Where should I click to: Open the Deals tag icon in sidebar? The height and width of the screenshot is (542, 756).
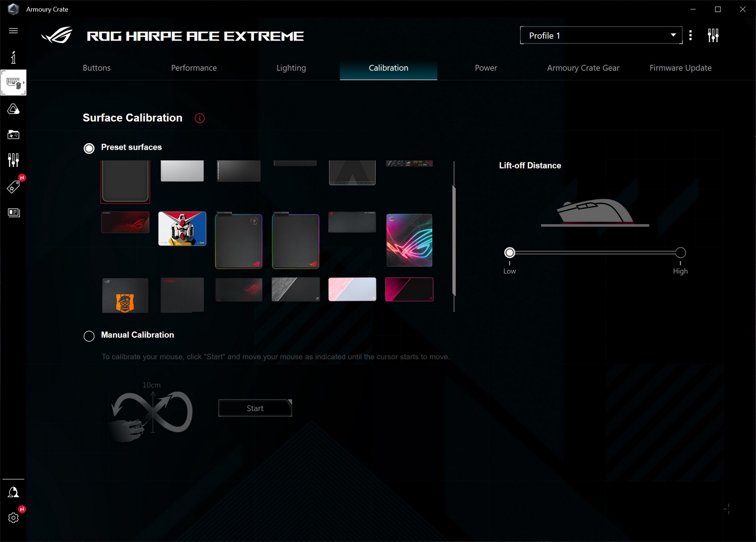[x=13, y=187]
